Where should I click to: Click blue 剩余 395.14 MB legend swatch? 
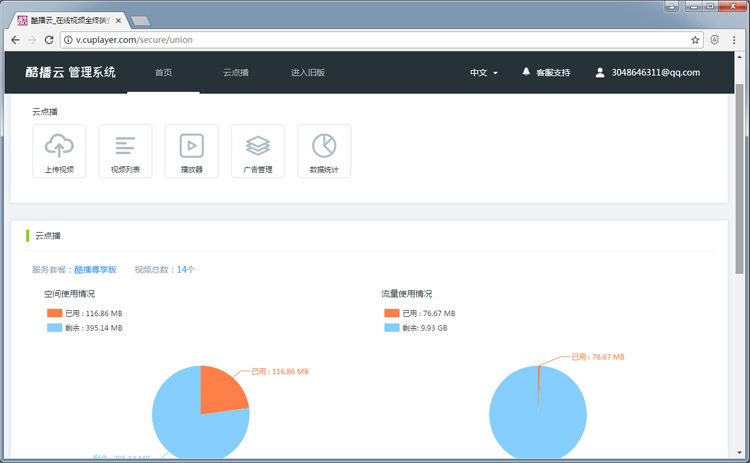click(x=55, y=328)
